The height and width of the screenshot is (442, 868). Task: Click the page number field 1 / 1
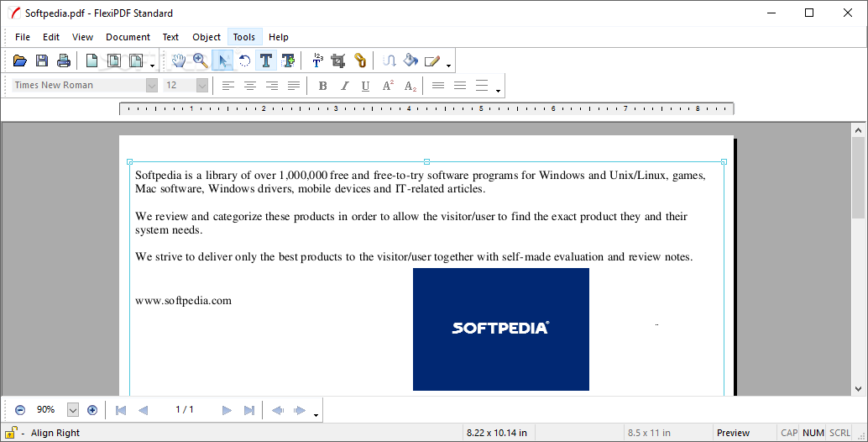(x=185, y=410)
